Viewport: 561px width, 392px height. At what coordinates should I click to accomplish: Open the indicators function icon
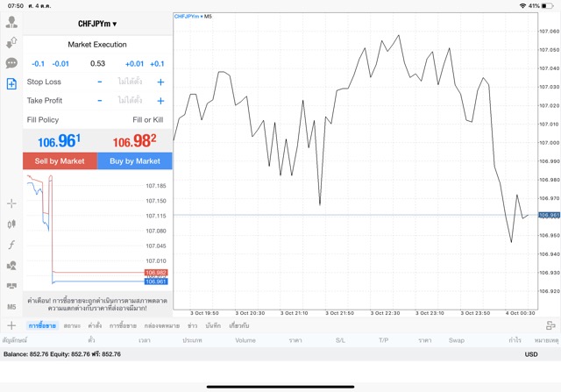point(11,245)
